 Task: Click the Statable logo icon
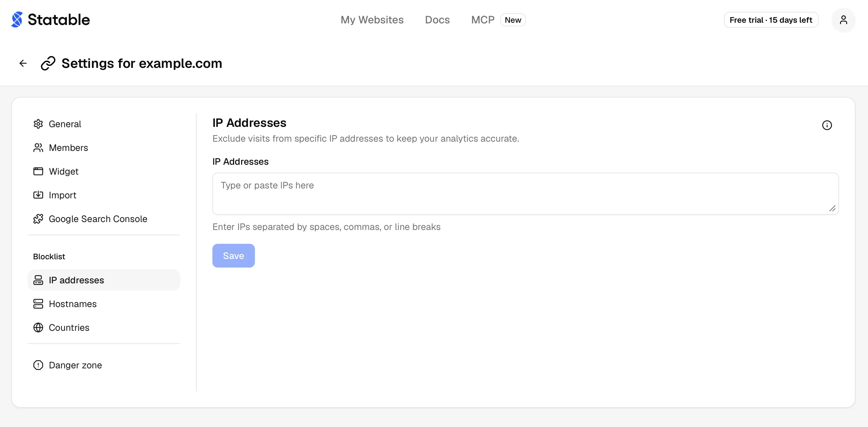pos(17,19)
